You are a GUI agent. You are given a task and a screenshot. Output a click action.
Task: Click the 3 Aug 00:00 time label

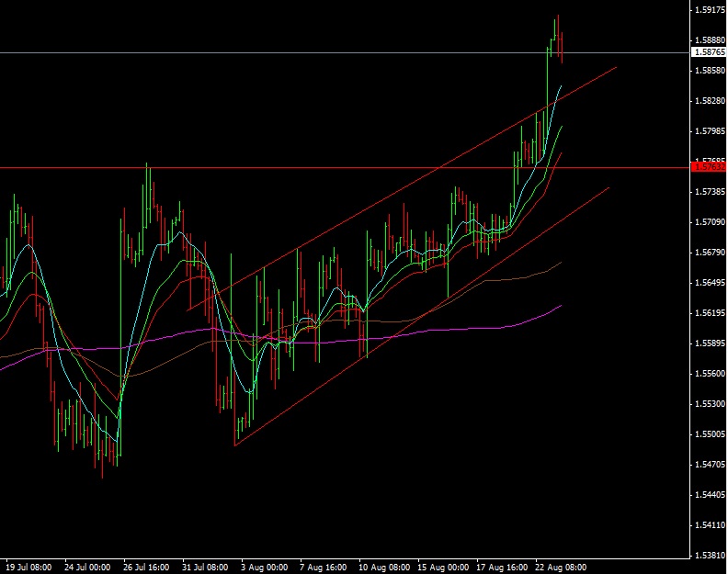click(264, 568)
